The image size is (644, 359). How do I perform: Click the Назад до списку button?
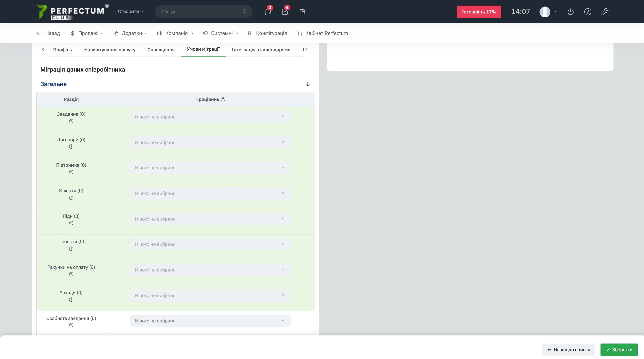click(568, 350)
